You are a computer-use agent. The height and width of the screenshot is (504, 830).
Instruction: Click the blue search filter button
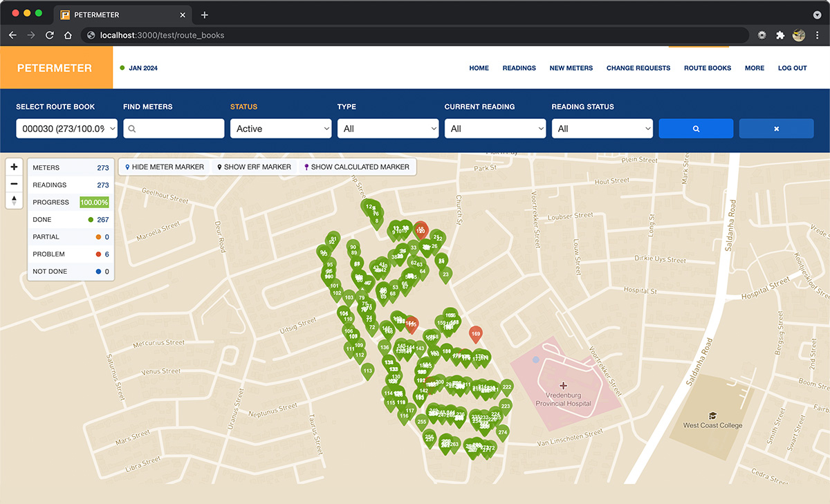[696, 129]
